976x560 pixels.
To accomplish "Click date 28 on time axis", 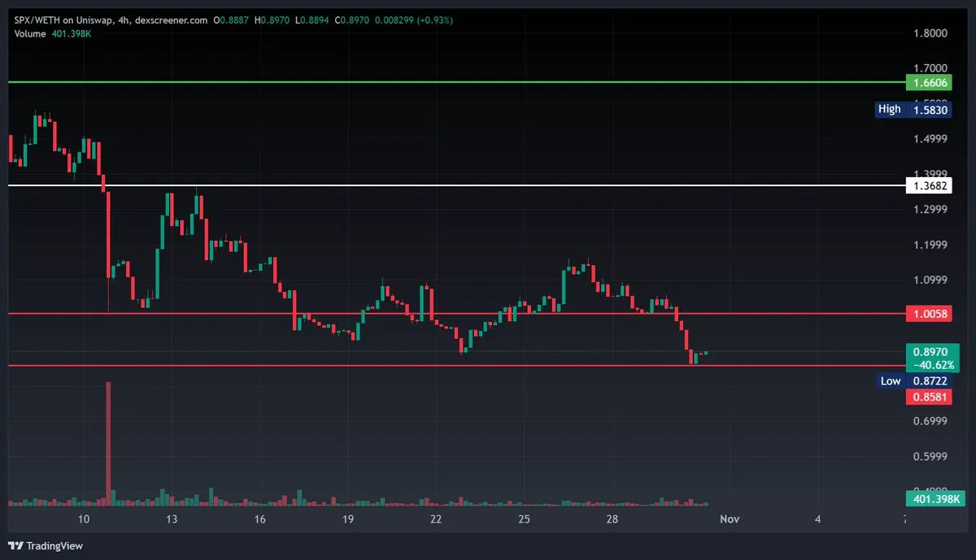I will (612, 519).
